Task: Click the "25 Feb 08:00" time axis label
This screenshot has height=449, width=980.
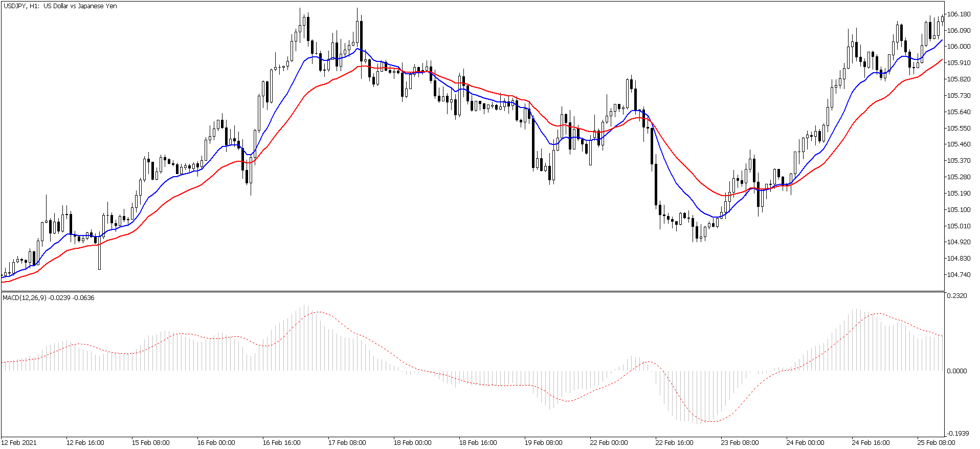Action: pyautogui.click(x=936, y=443)
